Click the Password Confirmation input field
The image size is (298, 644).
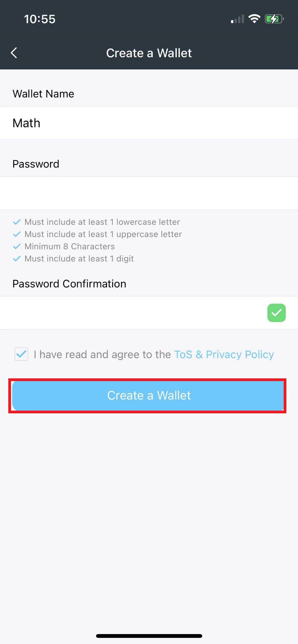click(132, 313)
